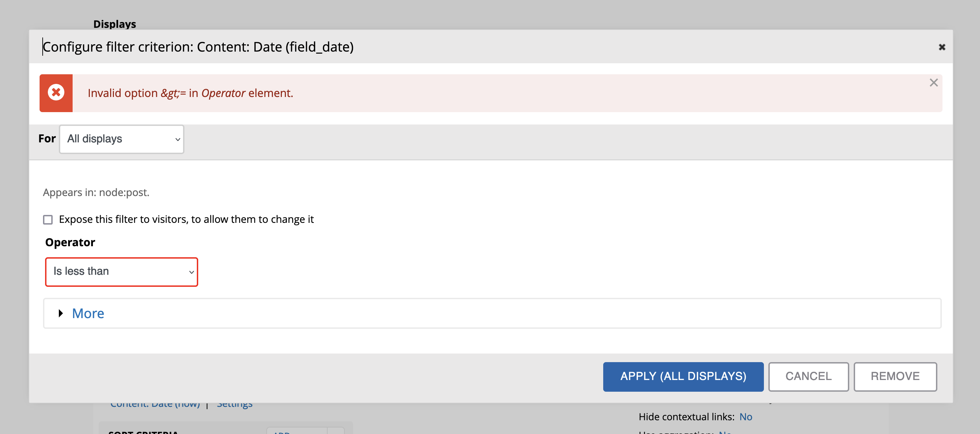This screenshot has height=434, width=980.
Task: Click the CANCEL button
Action: 808,376
